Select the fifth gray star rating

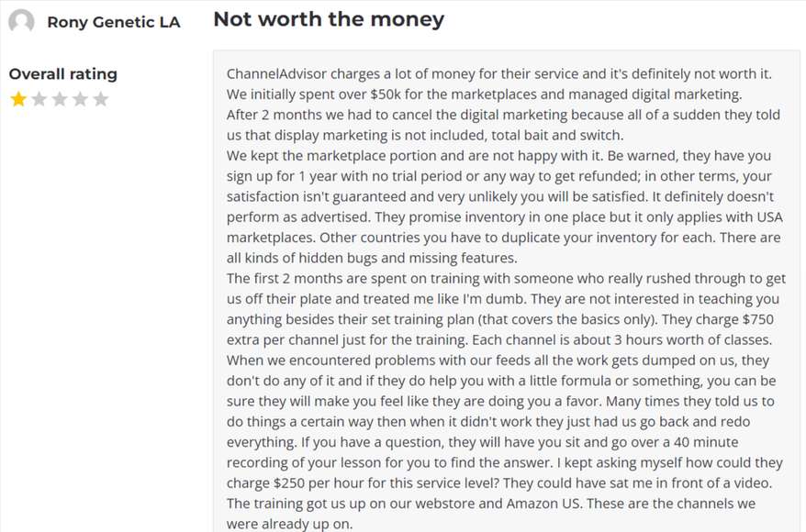(101, 98)
